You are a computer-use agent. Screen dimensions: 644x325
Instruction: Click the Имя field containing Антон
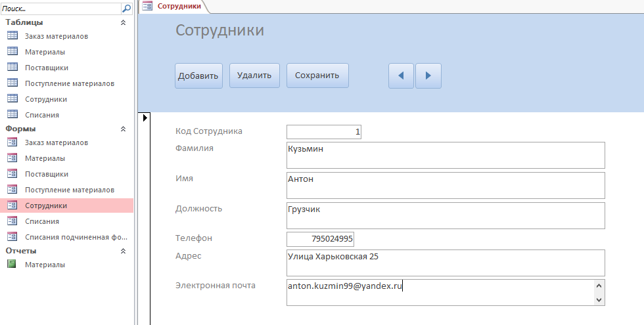coord(446,185)
